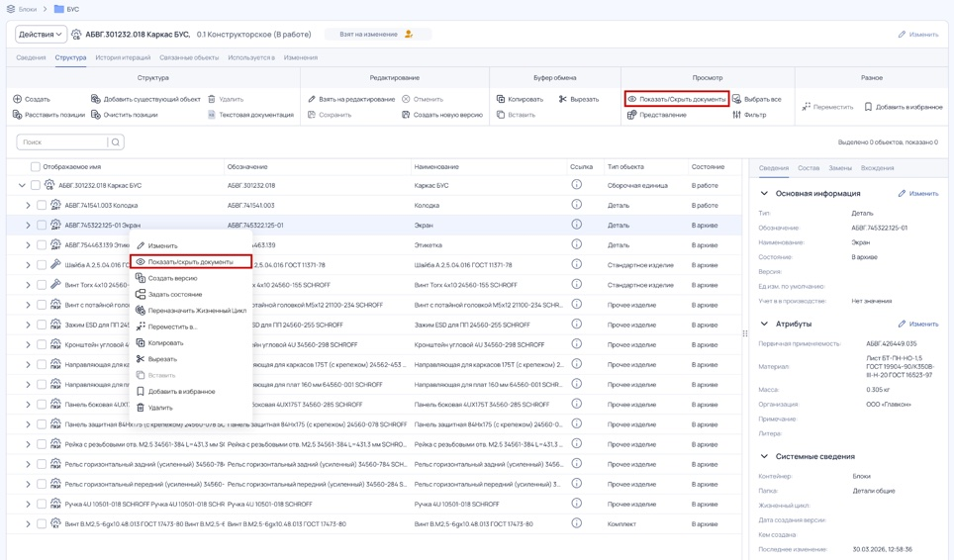Click Копировать in Буфер обмена group
954x560 pixels.
(x=520, y=99)
